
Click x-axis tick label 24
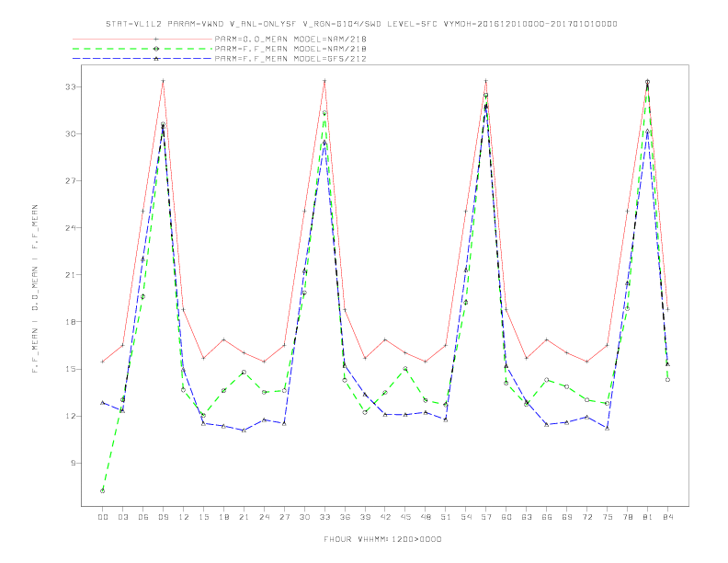click(264, 517)
